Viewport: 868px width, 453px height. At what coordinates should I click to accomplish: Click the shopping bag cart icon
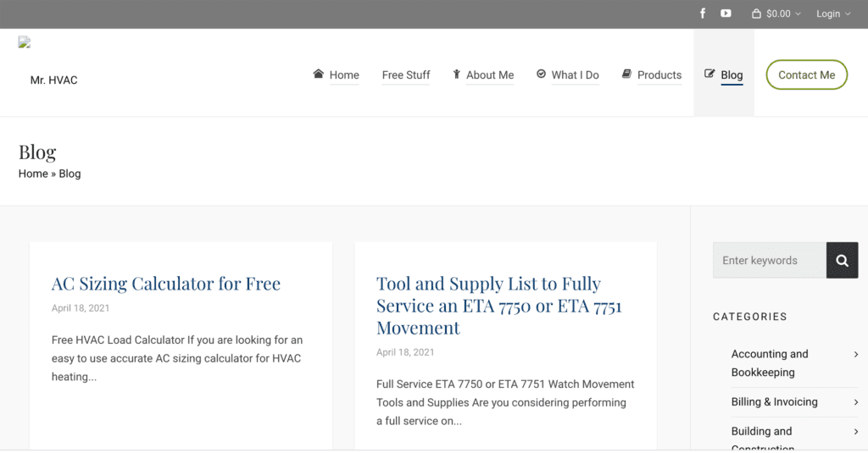click(x=756, y=14)
